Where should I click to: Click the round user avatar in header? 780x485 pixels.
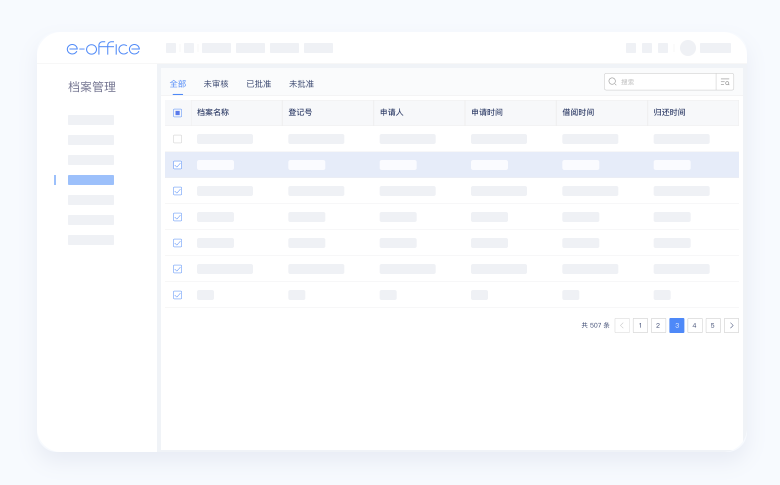click(688, 48)
